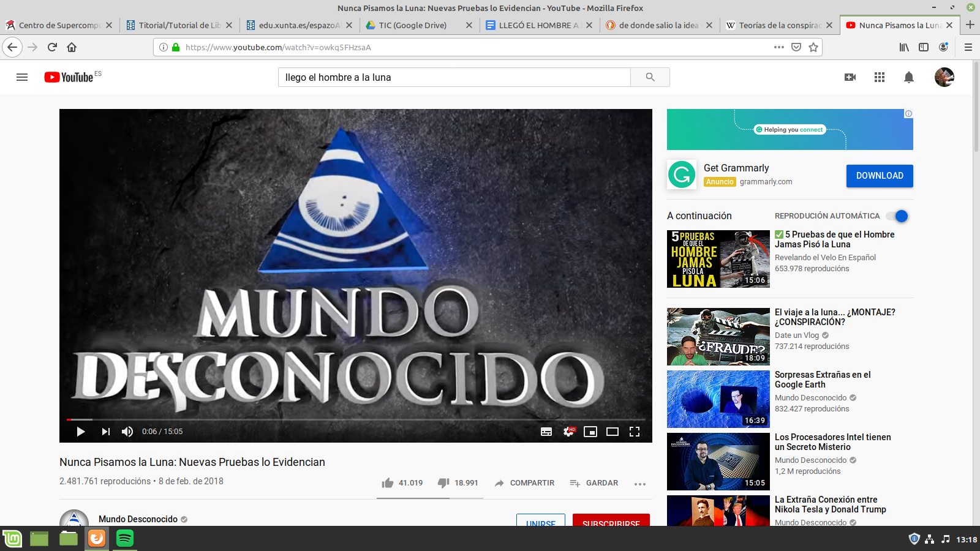980x551 pixels.
Task: Open page actions three-dot menu in the URL bar
Action: click(779, 47)
